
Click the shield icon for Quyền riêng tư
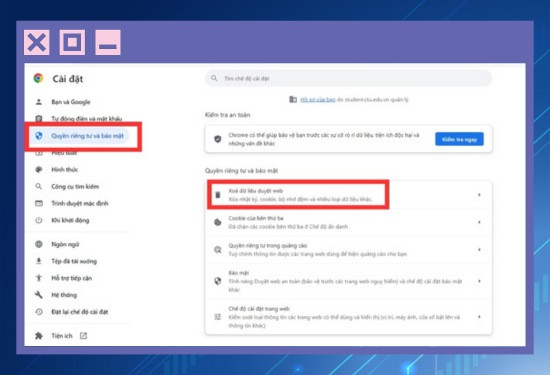[x=39, y=135]
